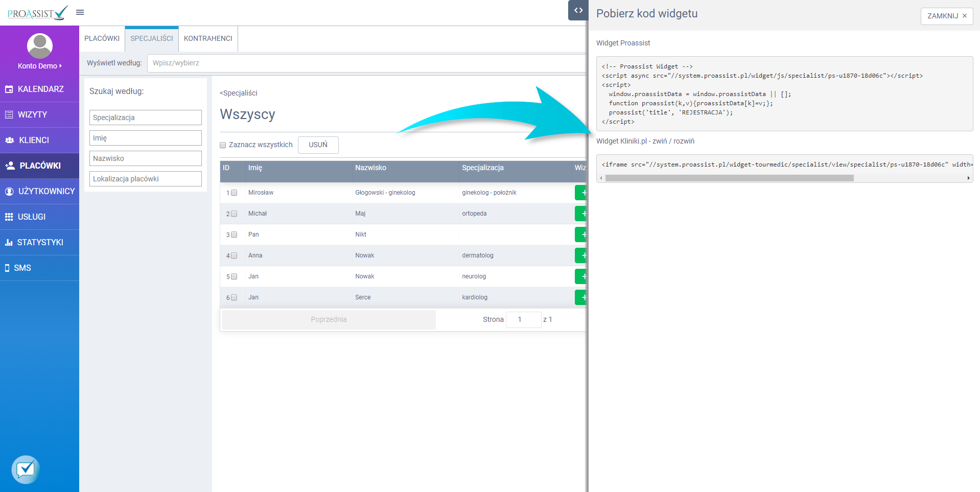The height and width of the screenshot is (492, 980).
Task: Click green plus button for Michał row
Action: (x=581, y=214)
